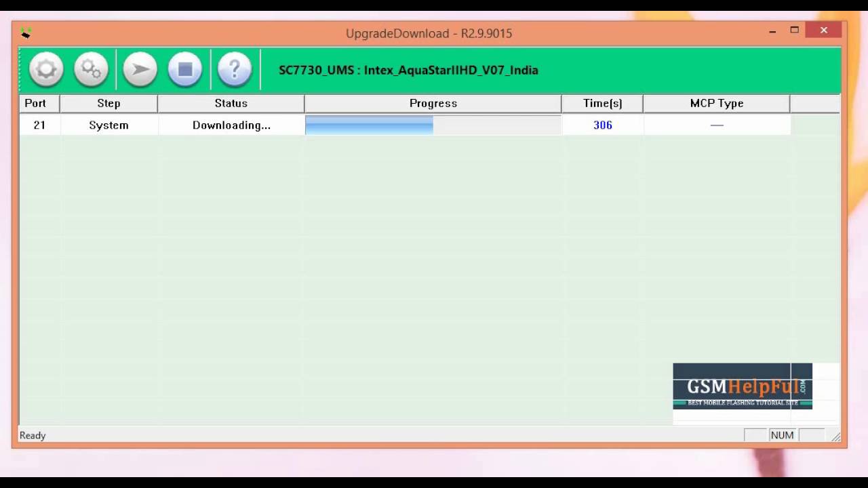Click the NUM indicator in status bar
This screenshot has height=488, width=868.
pyautogui.click(x=782, y=435)
